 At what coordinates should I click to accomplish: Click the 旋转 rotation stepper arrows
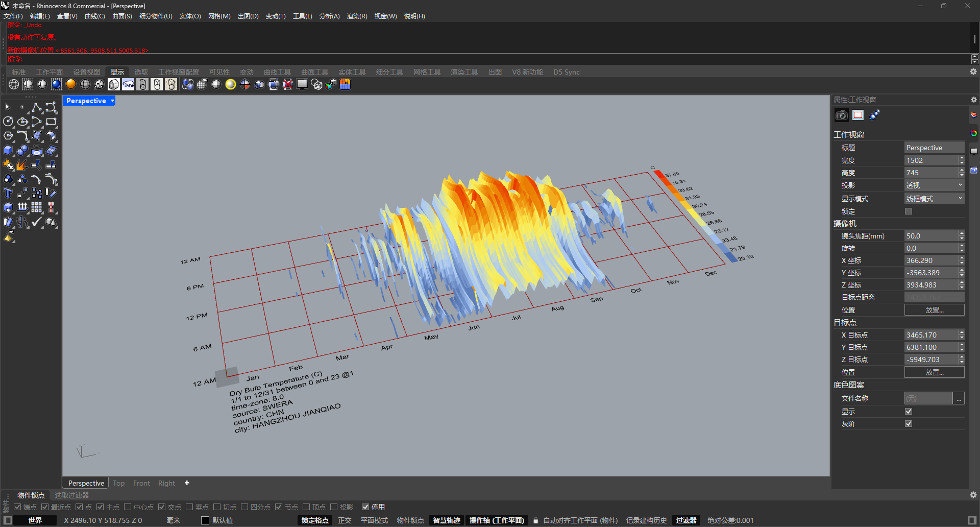[x=962, y=248]
